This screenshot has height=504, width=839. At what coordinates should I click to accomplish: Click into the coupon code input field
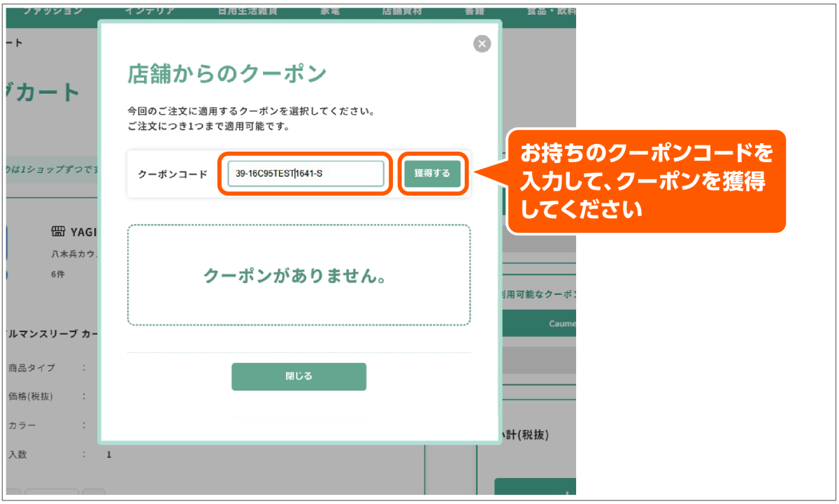click(306, 173)
